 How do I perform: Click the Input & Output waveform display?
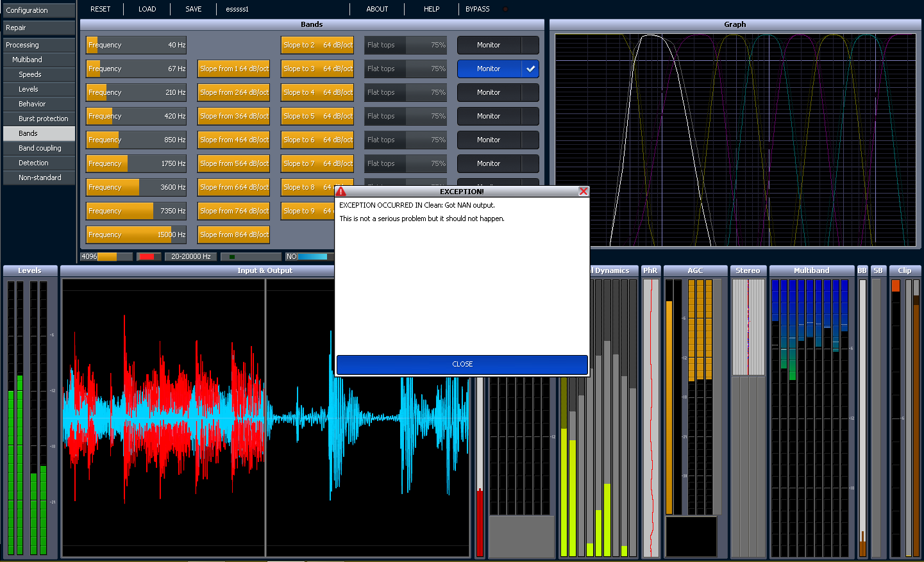(x=265, y=417)
